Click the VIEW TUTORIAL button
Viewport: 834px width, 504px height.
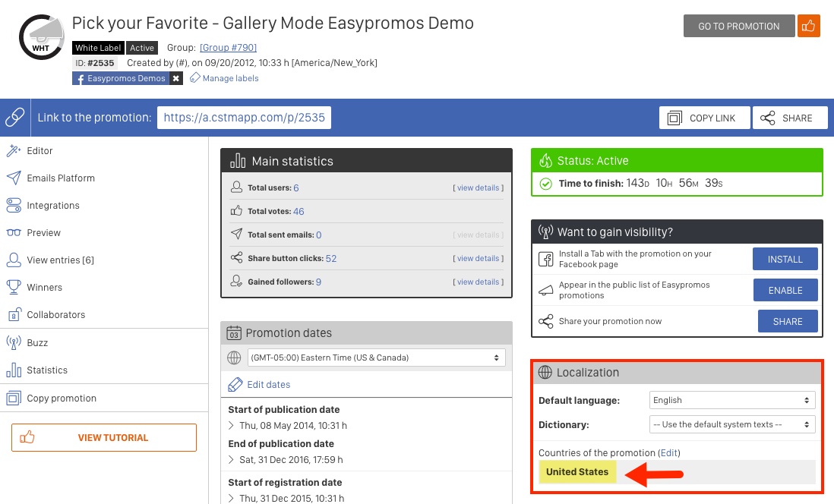[x=104, y=437]
